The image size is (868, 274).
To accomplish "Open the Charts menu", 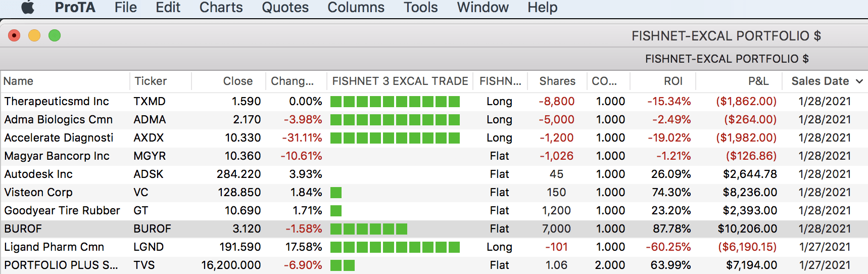I will tap(221, 7).
